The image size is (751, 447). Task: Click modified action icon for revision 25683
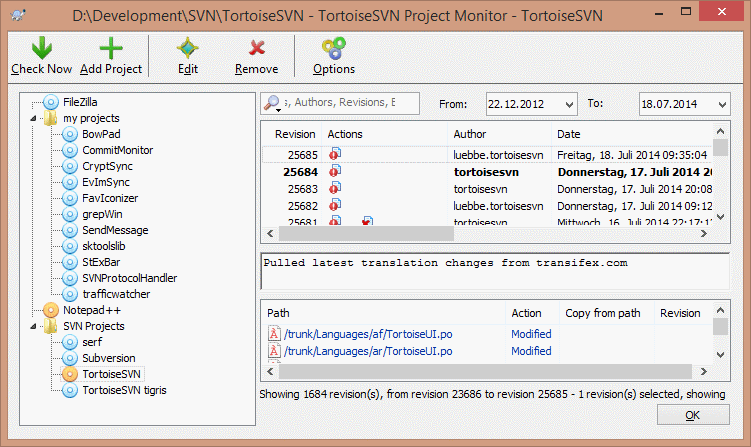(x=335, y=188)
